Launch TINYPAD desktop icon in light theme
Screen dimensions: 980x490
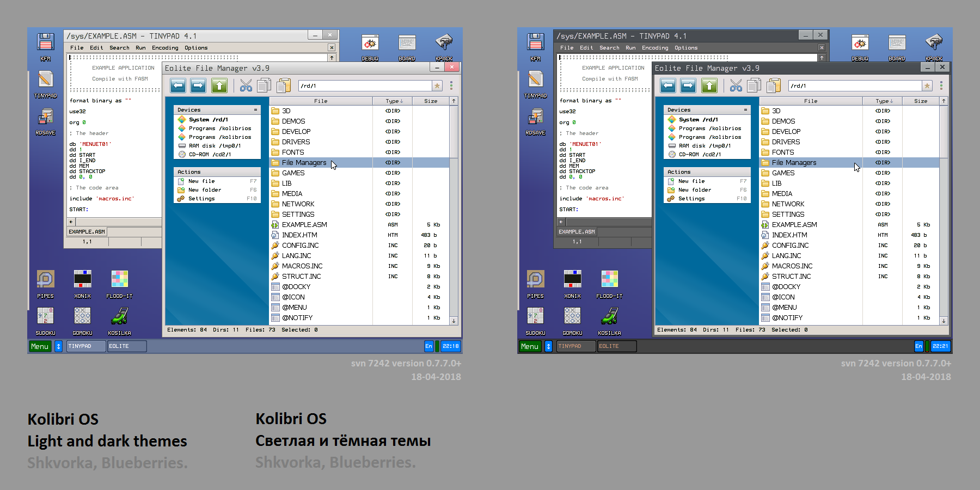coord(46,84)
